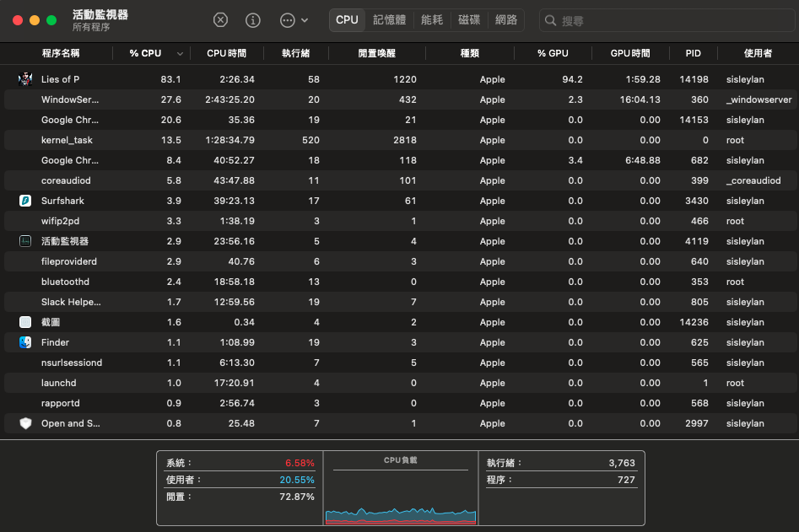
Task: Click the Surfshark app icon
Action: pos(25,201)
